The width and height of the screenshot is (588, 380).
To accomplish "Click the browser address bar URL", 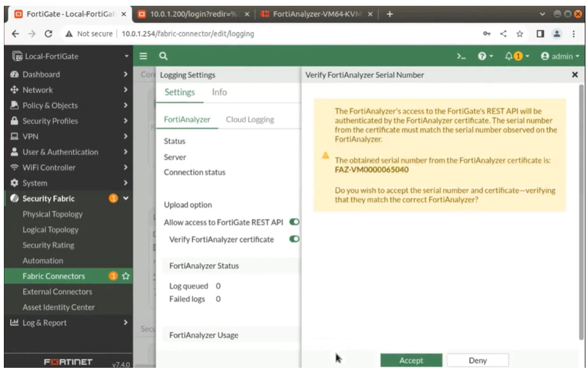I will click(x=188, y=34).
